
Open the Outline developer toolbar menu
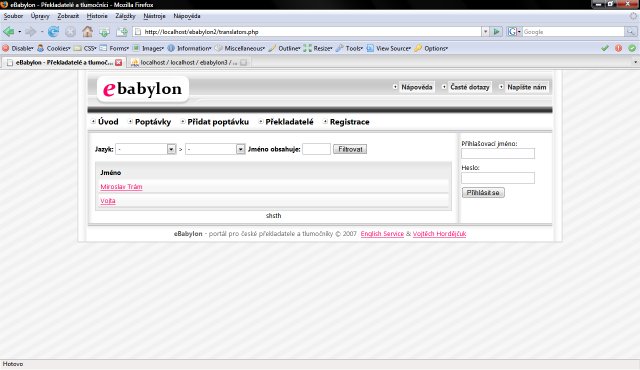pos(284,48)
